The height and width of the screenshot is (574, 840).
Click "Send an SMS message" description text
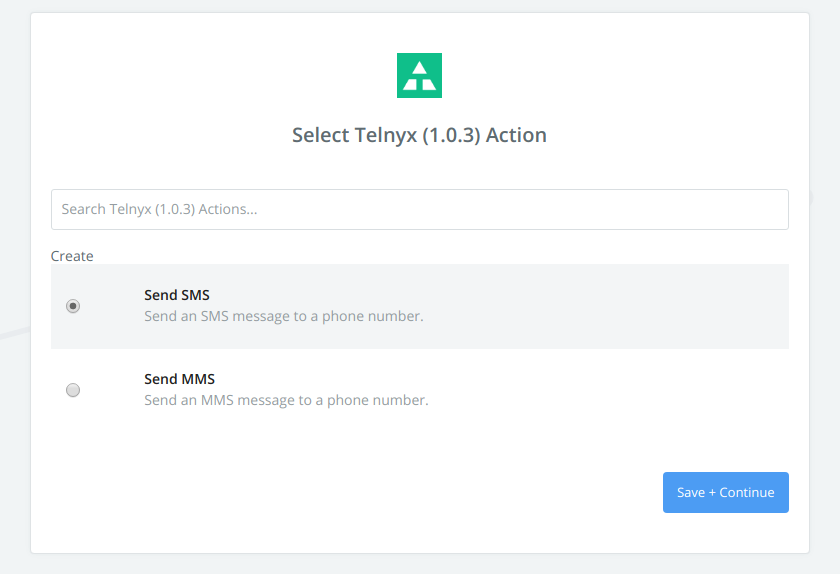click(283, 316)
